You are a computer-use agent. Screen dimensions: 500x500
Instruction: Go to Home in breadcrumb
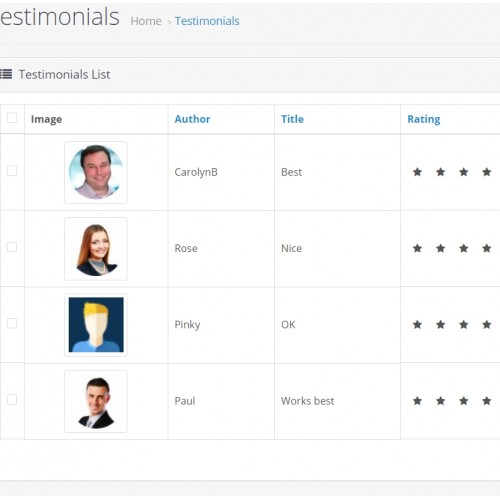(x=146, y=21)
